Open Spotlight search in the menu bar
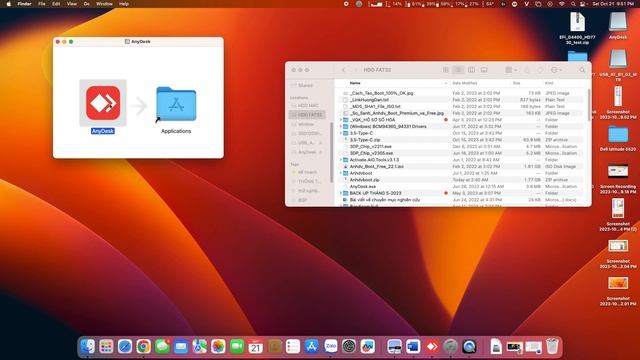The height and width of the screenshot is (360, 640). 573,4
